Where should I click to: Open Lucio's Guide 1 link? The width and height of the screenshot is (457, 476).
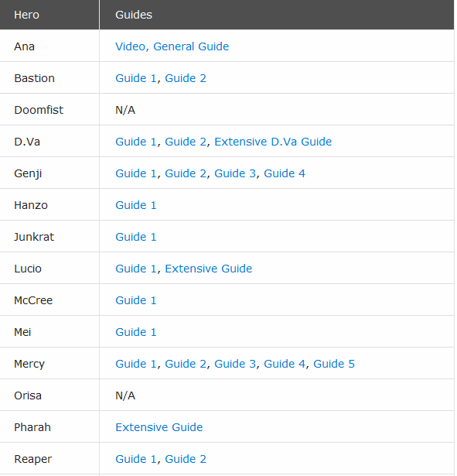tap(136, 269)
